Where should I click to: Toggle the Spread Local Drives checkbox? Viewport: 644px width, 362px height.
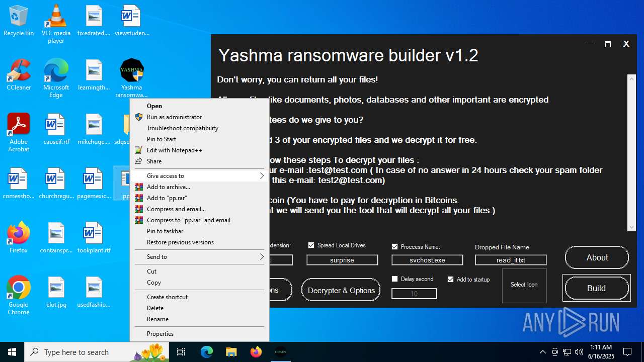[311, 245]
